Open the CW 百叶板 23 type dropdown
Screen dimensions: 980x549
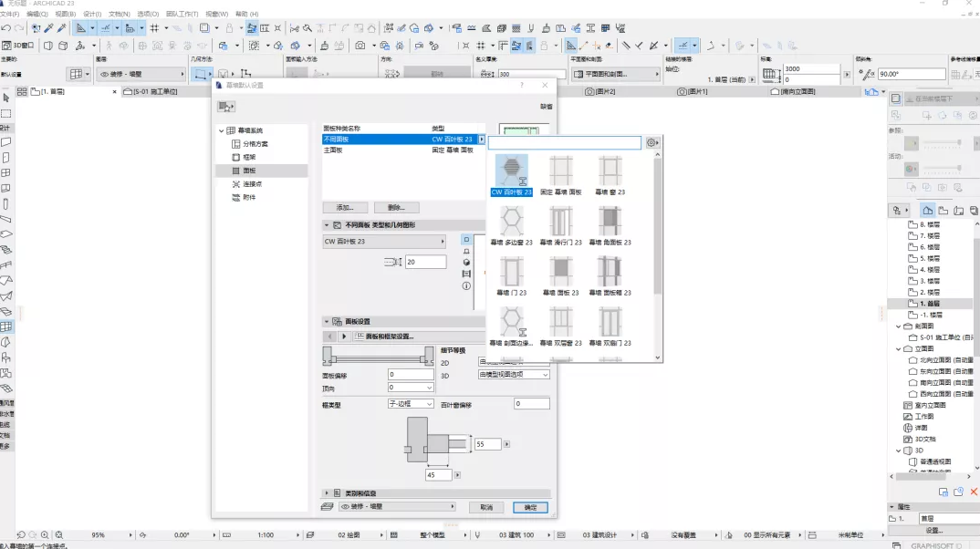(x=384, y=241)
